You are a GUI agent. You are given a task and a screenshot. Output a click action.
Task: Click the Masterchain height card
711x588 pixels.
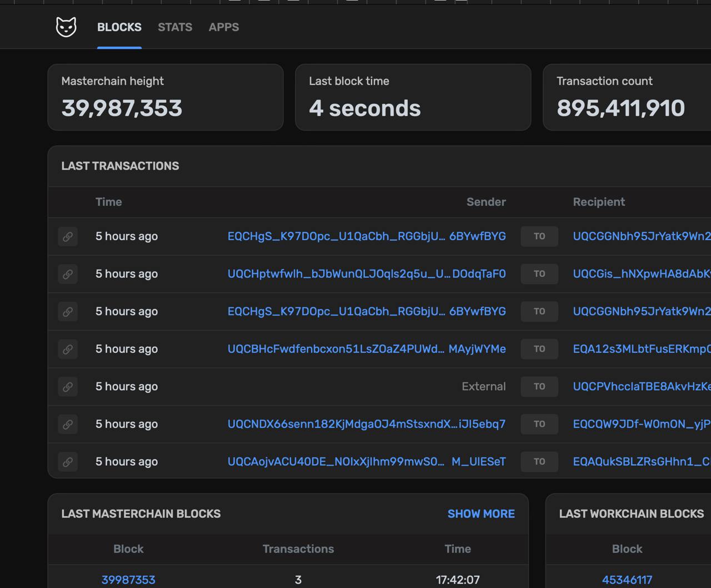[166, 97]
